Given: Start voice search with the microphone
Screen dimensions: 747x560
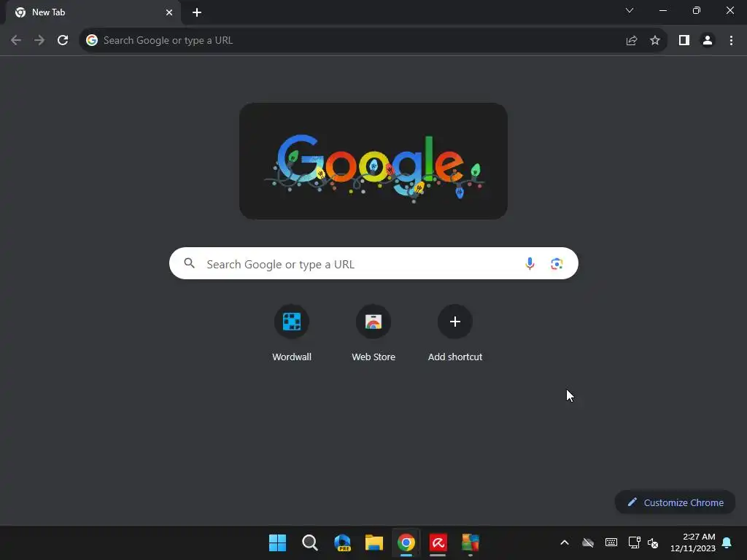Looking at the screenshot, I should click(530, 263).
